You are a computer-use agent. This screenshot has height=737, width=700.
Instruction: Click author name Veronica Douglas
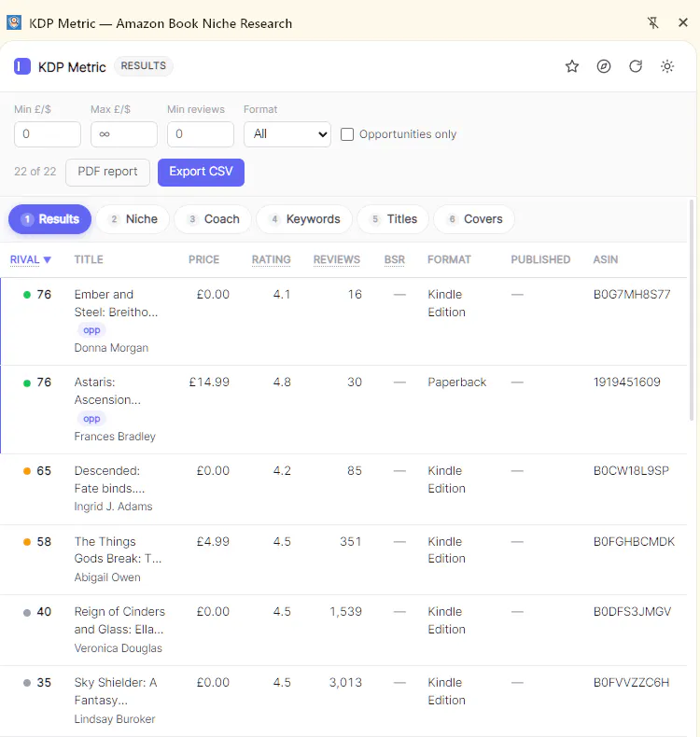click(x=118, y=648)
